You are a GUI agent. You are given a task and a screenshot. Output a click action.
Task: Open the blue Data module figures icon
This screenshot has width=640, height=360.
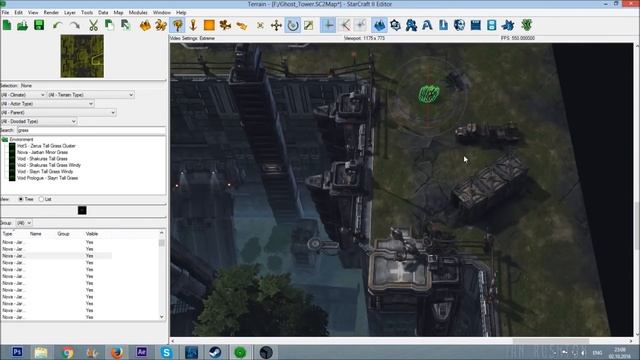point(411,25)
